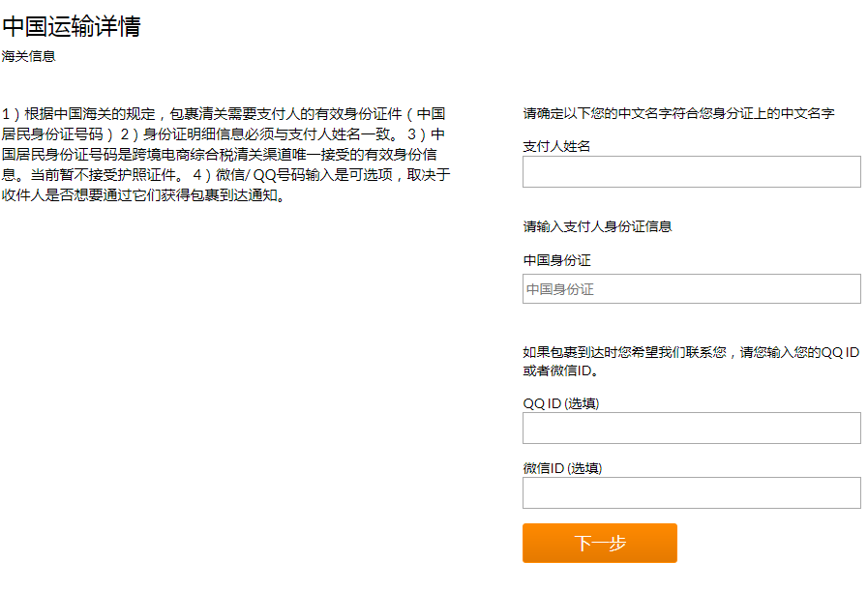868x592 pixels.
Task: Activate the Chinese ID number field
Action: tap(690, 288)
